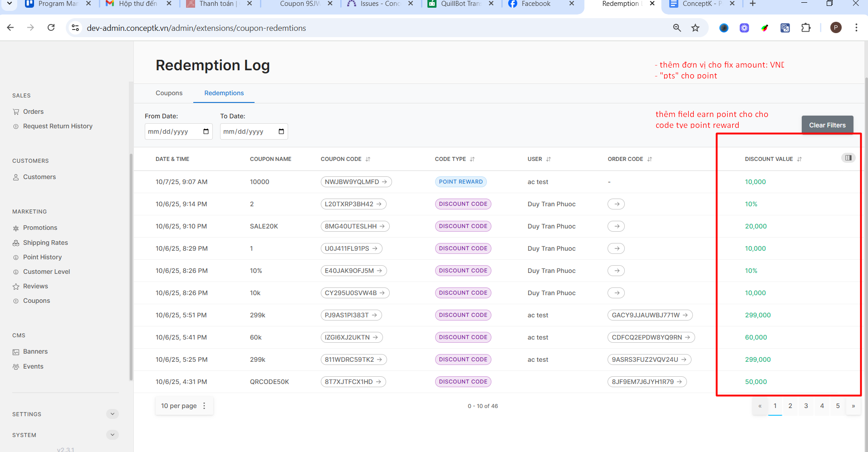Expand the Settings sidebar section
Viewport: 868px width, 452px height.
click(x=113, y=414)
